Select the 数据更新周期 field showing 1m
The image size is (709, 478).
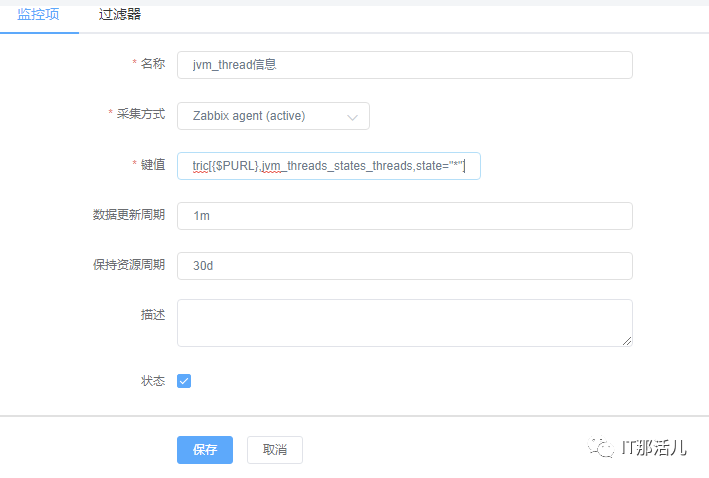[405, 216]
